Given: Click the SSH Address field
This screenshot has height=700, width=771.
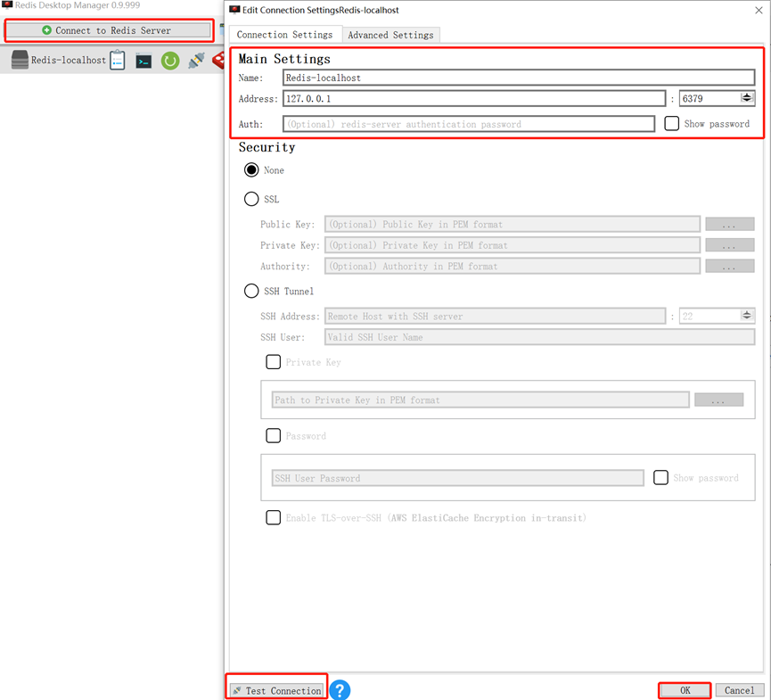Looking at the screenshot, I should coord(496,317).
